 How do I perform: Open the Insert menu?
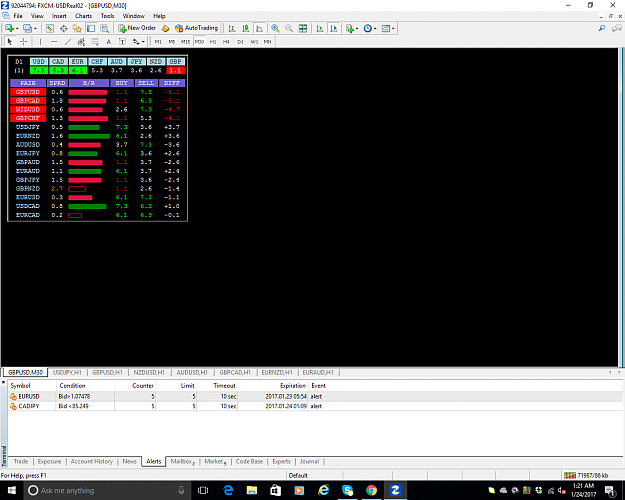coord(59,16)
